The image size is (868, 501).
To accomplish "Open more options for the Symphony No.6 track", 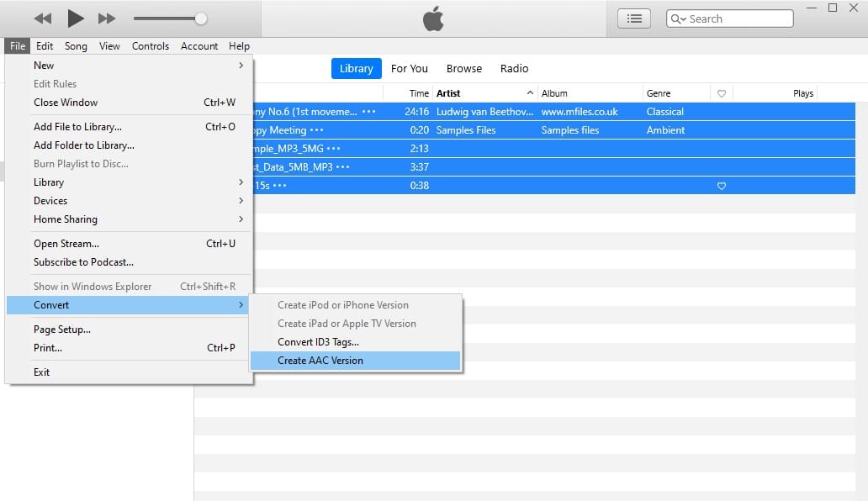I will point(368,112).
